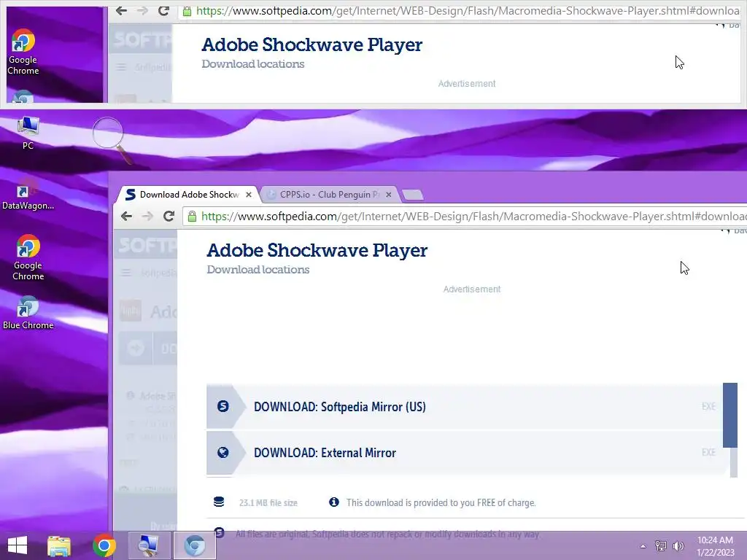Click the dimmed Softpedia logo behind the overlay
This screenshot has width=747, height=560.
[147, 246]
